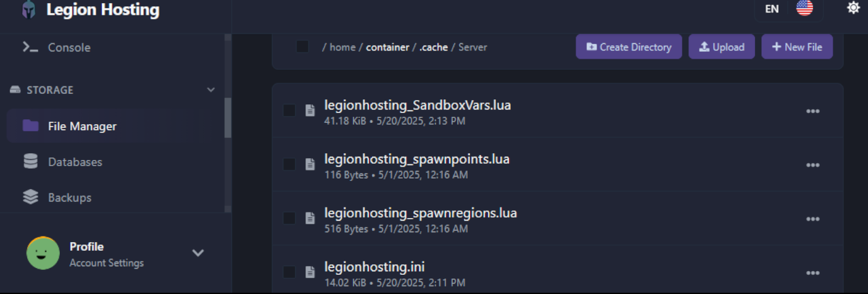Click the New File button
The image size is (868, 294).
(x=797, y=46)
